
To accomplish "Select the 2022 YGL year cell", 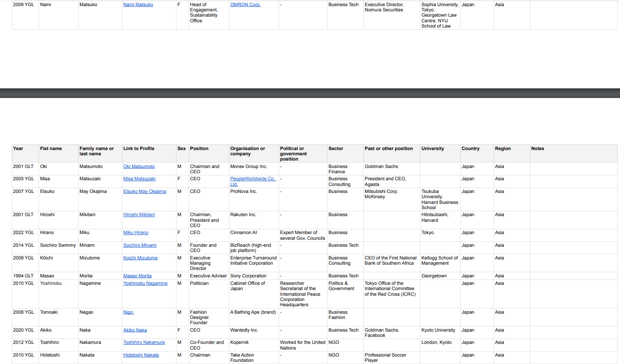I will [x=25, y=235].
